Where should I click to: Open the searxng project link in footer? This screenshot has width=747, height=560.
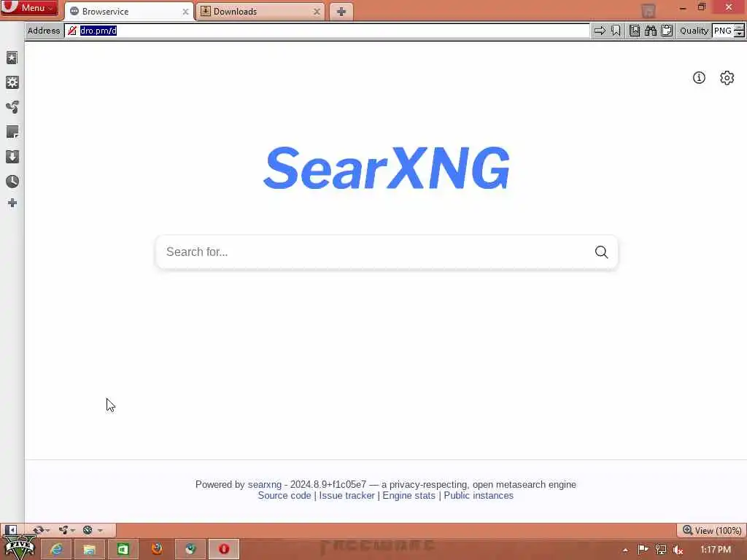264,485
